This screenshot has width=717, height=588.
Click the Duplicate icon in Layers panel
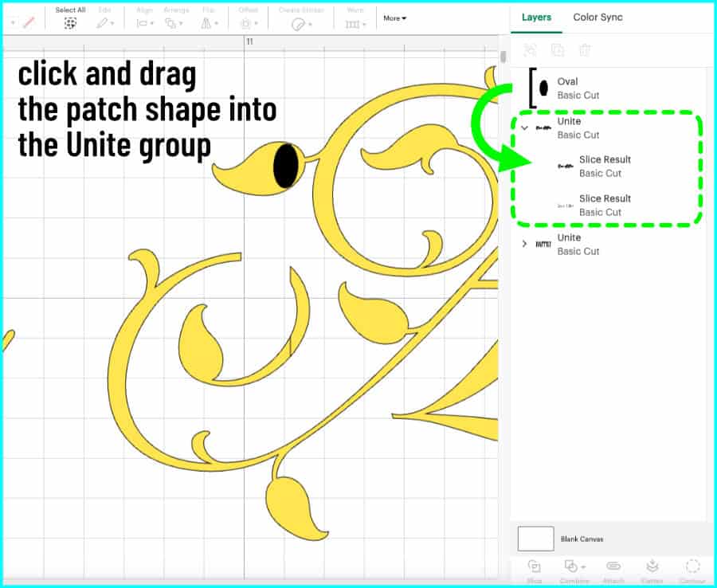pyautogui.click(x=558, y=50)
